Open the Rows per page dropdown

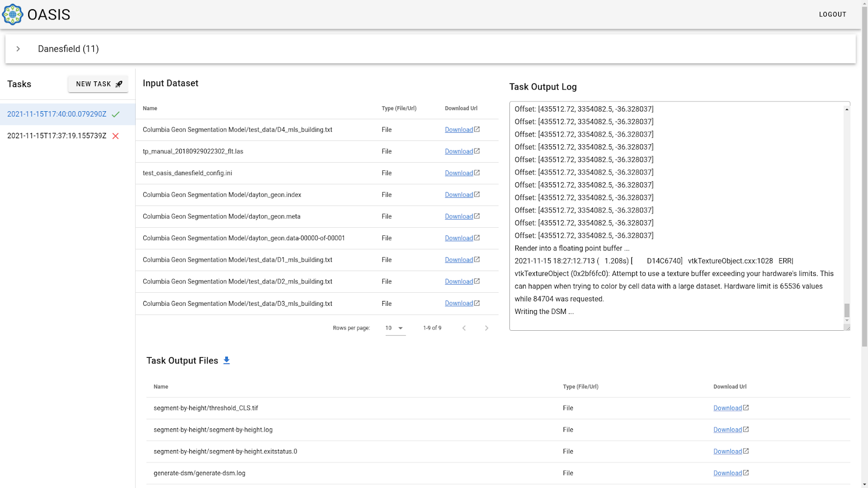pos(395,328)
